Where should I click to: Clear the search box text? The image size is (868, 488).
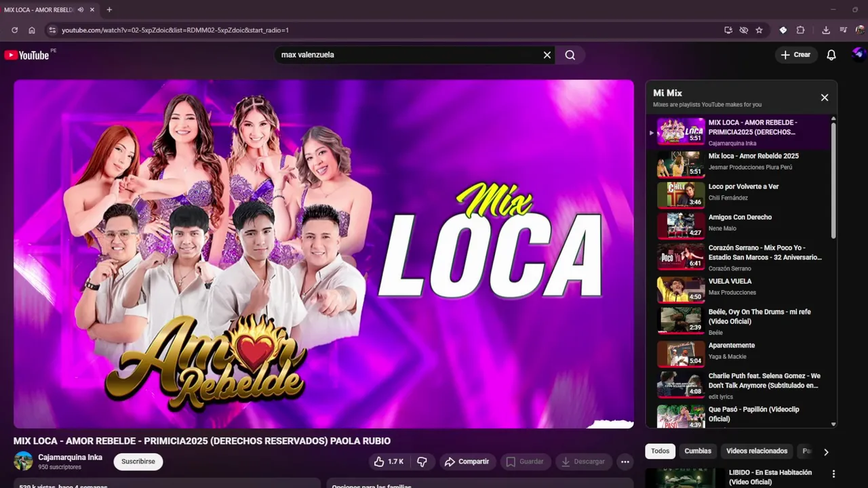tap(547, 55)
